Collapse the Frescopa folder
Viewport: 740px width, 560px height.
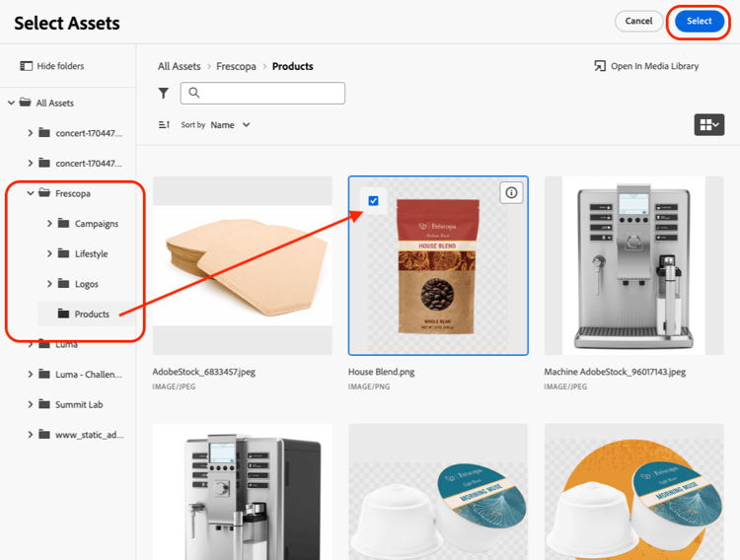point(31,193)
